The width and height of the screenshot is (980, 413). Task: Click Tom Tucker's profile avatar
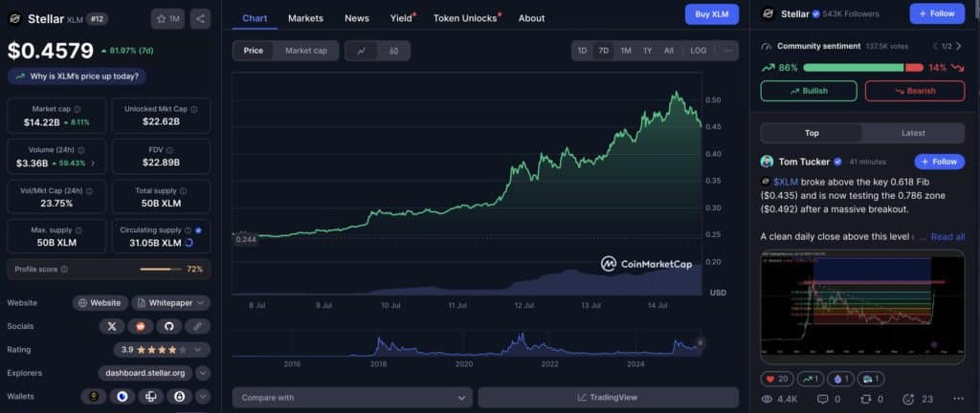(x=767, y=162)
